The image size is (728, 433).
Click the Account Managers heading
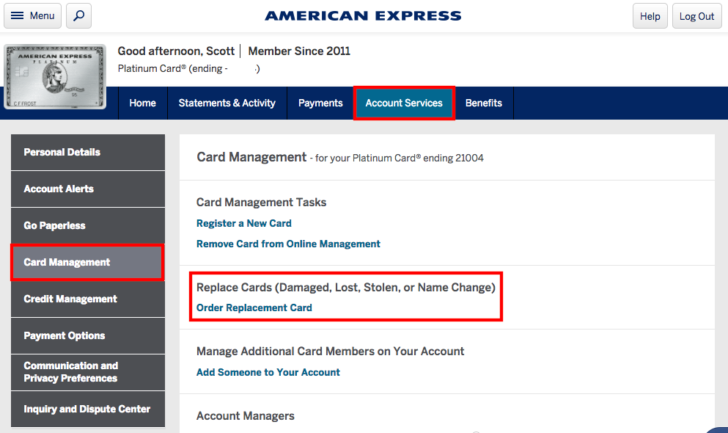(x=245, y=416)
